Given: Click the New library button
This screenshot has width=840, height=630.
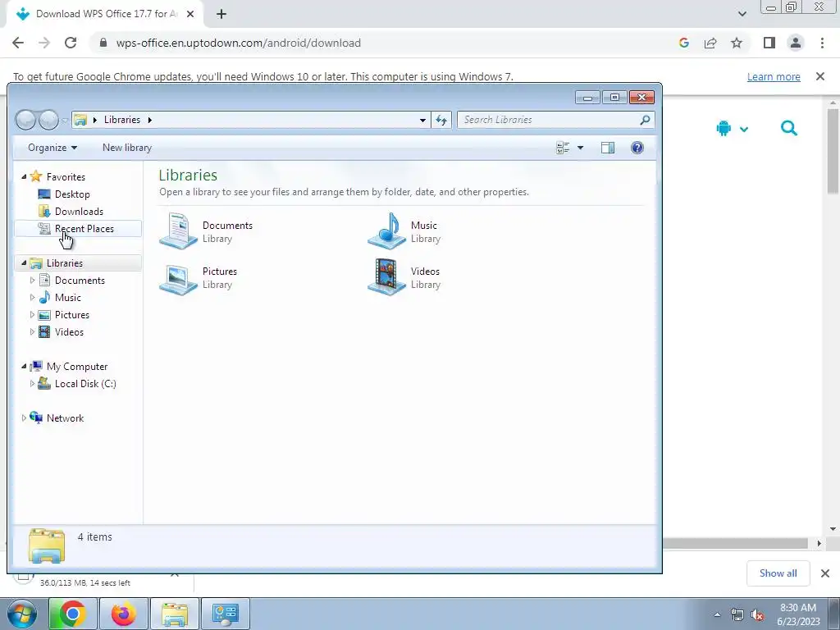Looking at the screenshot, I should 127,148.
